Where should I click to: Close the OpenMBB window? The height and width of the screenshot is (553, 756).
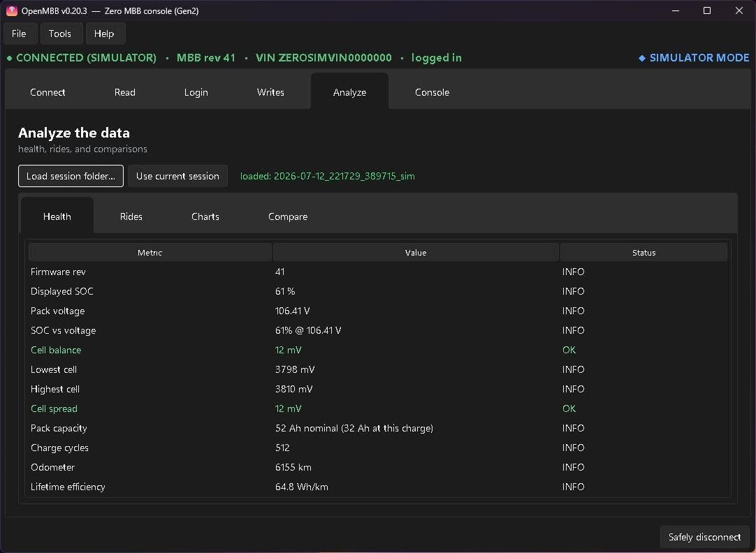(739, 10)
